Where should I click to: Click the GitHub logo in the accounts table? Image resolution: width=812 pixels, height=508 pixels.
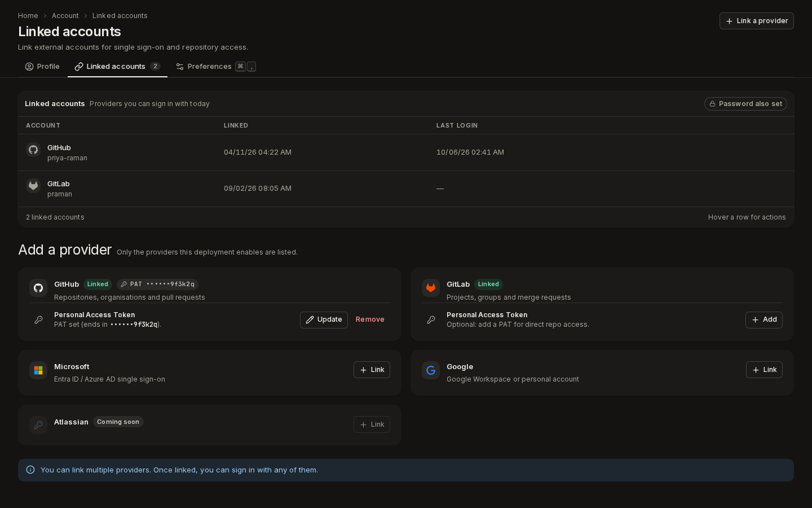pos(33,150)
